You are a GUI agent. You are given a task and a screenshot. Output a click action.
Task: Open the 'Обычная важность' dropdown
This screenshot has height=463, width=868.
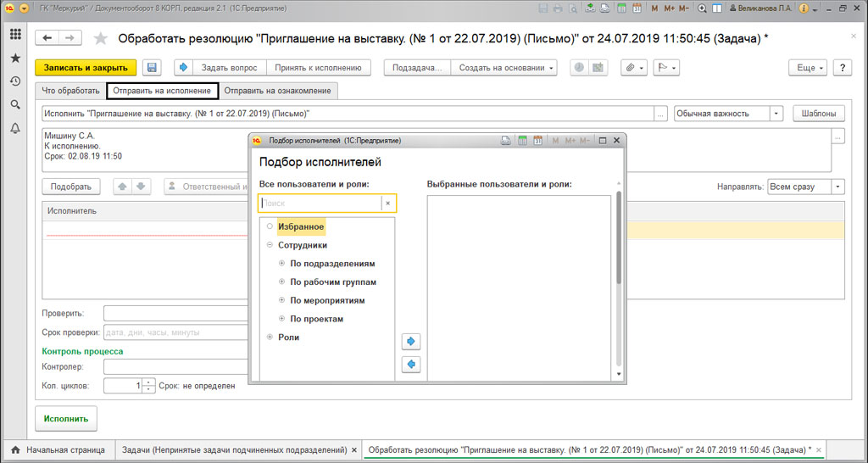pos(776,114)
